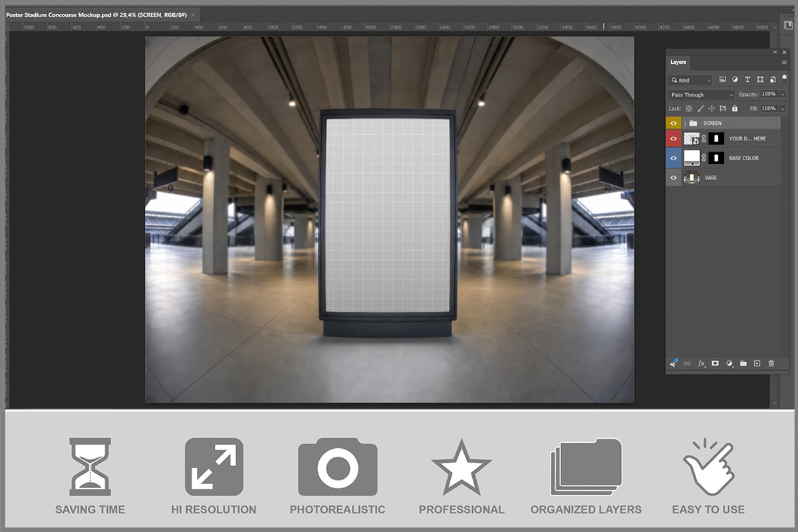The height and width of the screenshot is (532, 798).
Task: Lock image pixels brush icon
Action: coord(700,108)
